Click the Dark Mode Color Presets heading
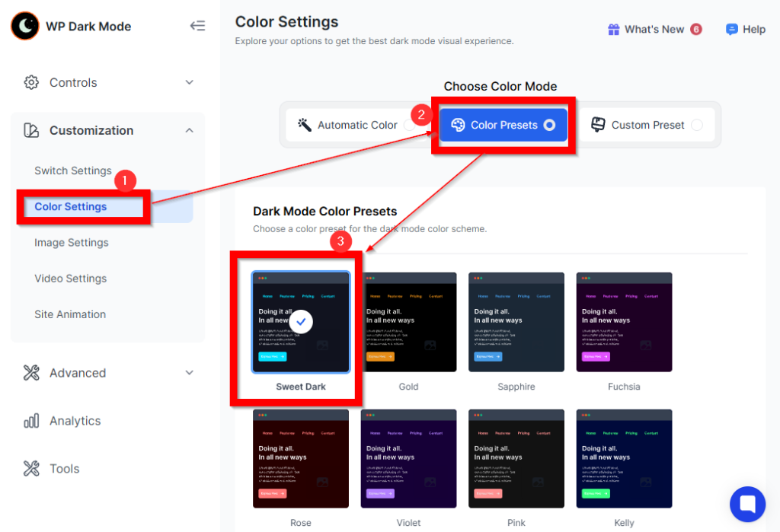 click(x=324, y=212)
